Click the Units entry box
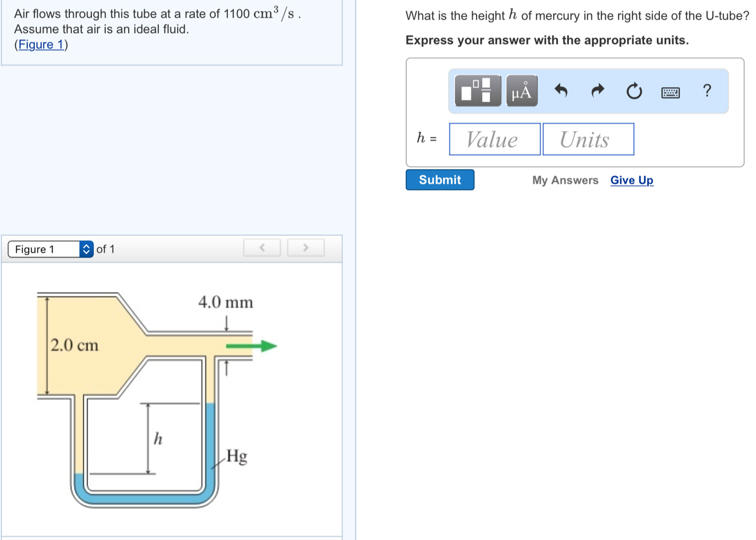Image resolution: width=756 pixels, height=540 pixels. 588,139
